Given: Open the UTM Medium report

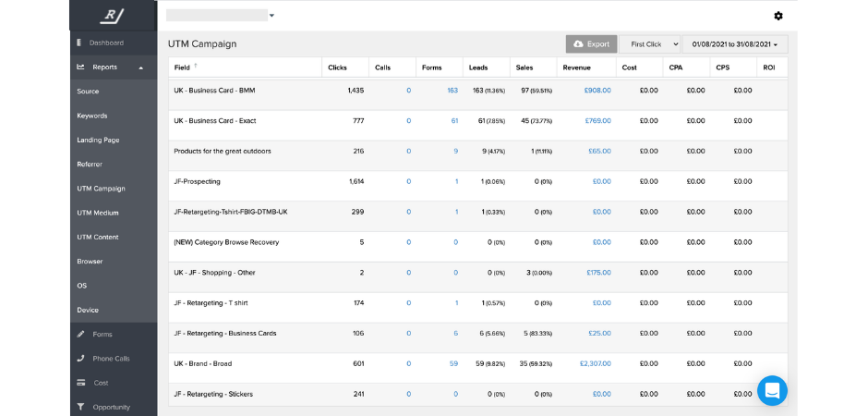Looking at the screenshot, I should coord(98,213).
